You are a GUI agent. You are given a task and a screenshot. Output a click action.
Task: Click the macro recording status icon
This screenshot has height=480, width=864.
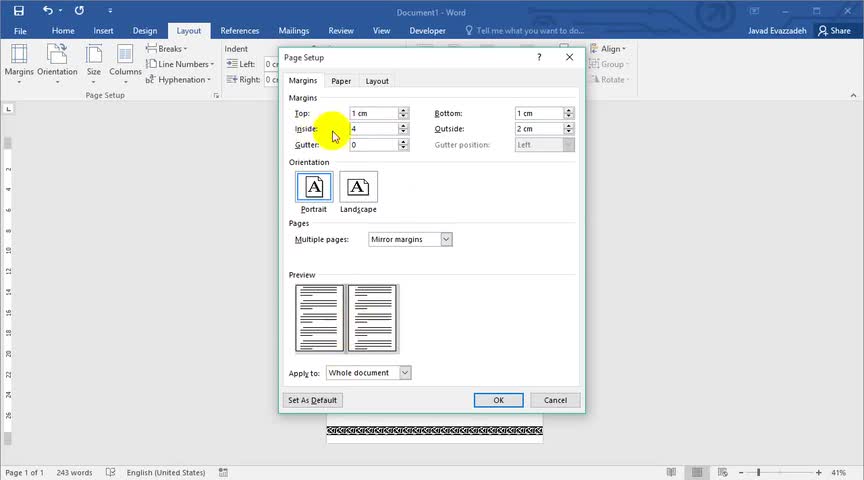(x=223, y=472)
